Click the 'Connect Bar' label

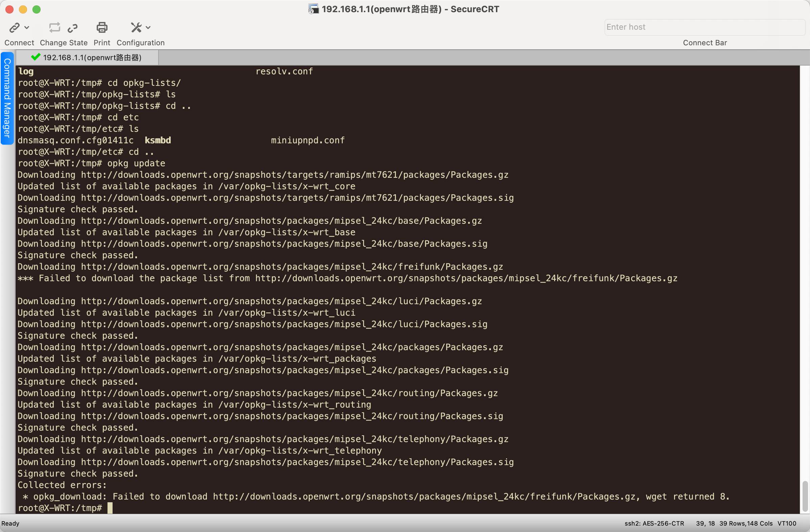pos(705,43)
